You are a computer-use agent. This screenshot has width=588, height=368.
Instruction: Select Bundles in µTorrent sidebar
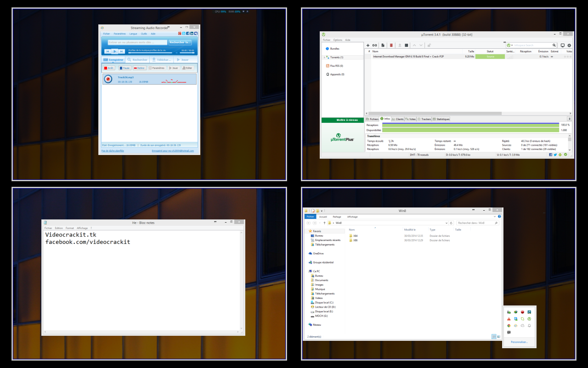pyautogui.click(x=333, y=48)
